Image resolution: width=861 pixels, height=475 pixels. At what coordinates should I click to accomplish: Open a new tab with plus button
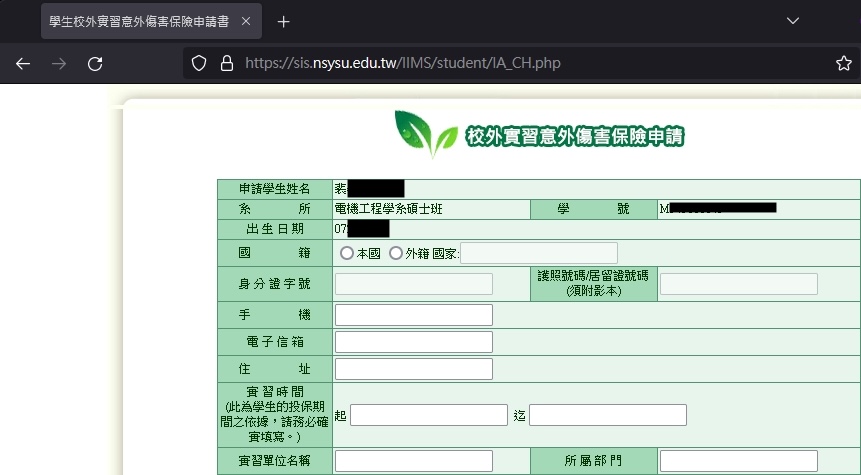click(283, 21)
